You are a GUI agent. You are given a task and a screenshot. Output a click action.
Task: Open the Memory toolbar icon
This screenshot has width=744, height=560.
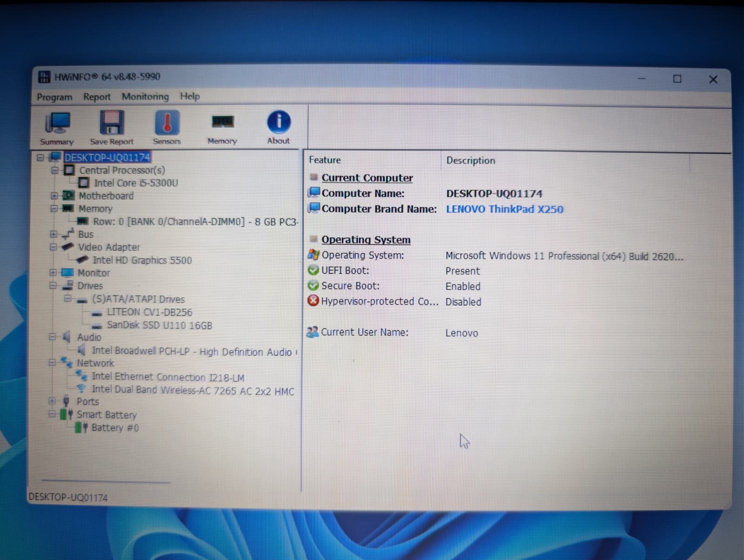pos(223,122)
